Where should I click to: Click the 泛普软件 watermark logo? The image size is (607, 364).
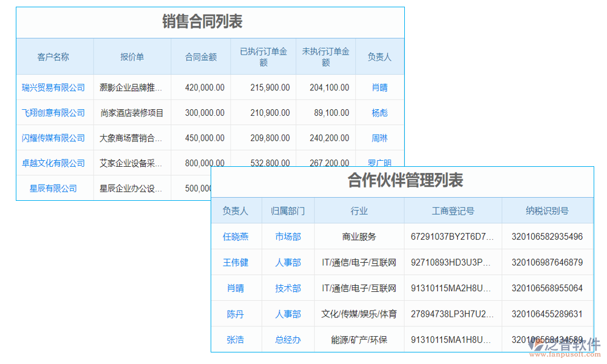coord(566,346)
